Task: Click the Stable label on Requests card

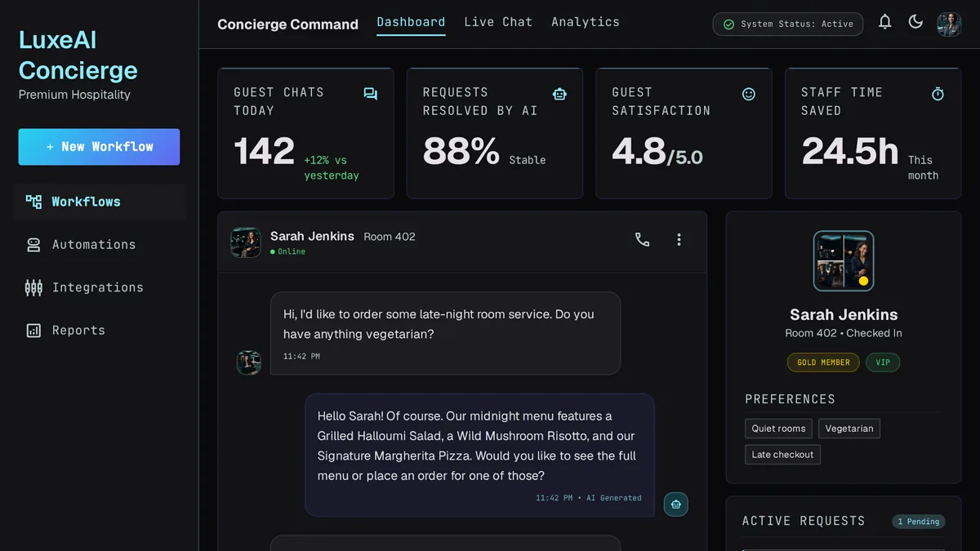Action: 528,160
